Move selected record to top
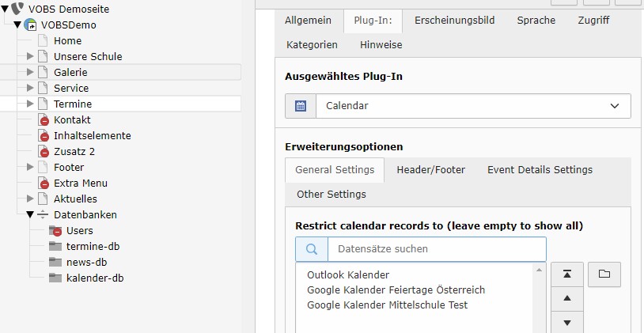Screen dimensions: 644x333 click(566, 274)
